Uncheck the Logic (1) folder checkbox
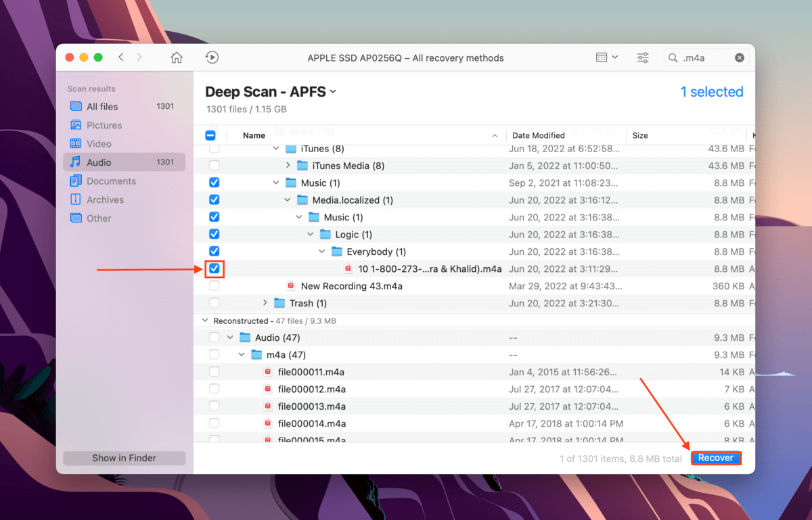812x520 pixels. [x=214, y=235]
